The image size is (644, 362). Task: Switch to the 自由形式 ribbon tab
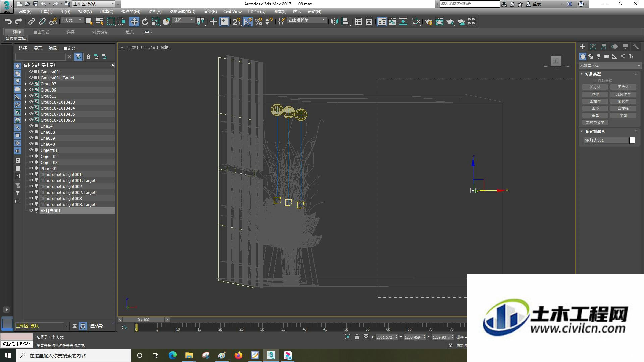(x=41, y=32)
